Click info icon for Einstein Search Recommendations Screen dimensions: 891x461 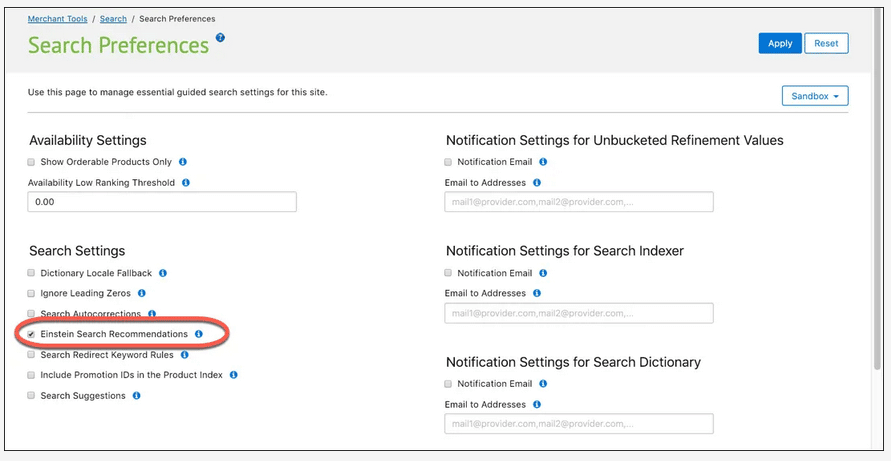tap(199, 334)
